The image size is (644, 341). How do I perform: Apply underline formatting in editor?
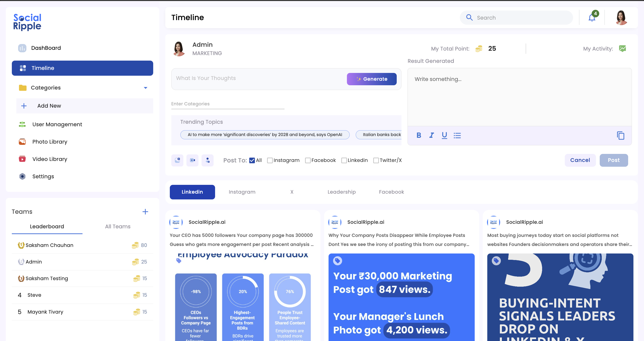pyautogui.click(x=444, y=136)
